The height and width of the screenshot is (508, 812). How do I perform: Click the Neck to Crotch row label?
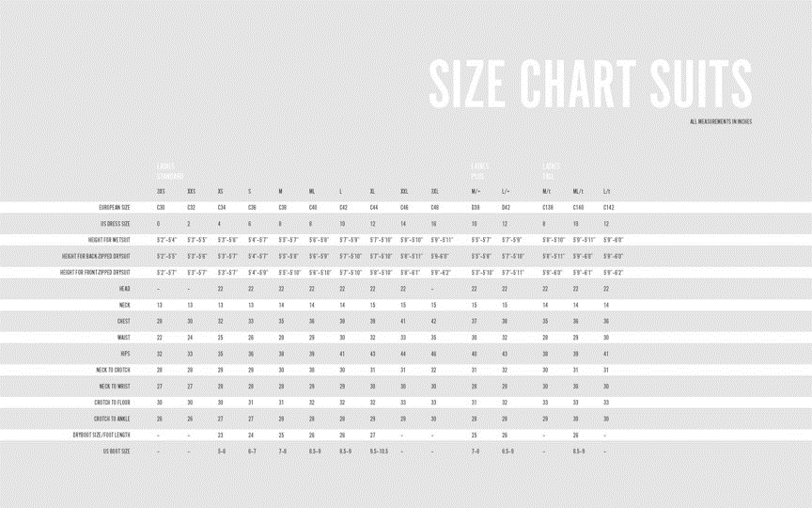click(x=113, y=370)
